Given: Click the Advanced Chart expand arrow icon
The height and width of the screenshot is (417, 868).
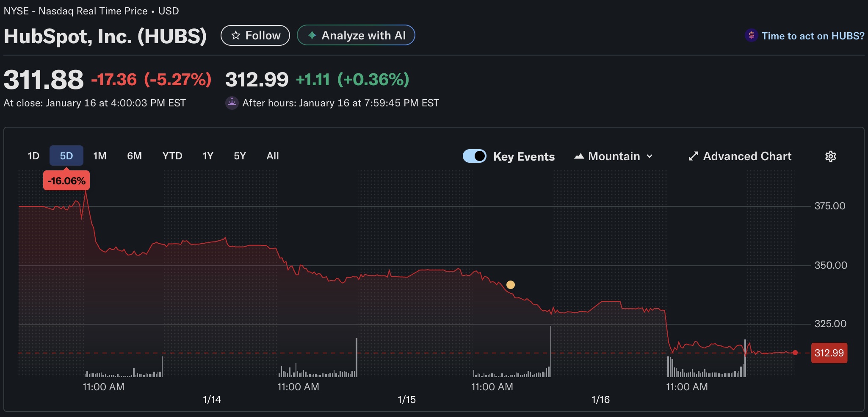Looking at the screenshot, I should (x=693, y=156).
